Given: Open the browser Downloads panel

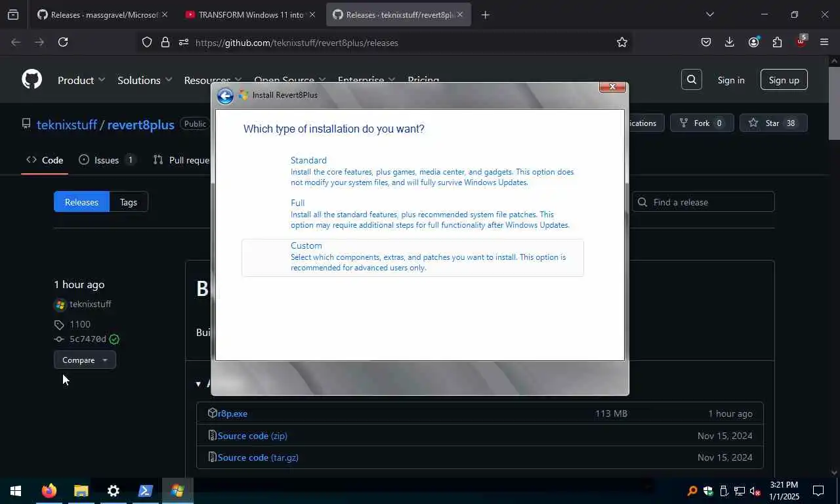Looking at the screenshot, I should (729, 42).
